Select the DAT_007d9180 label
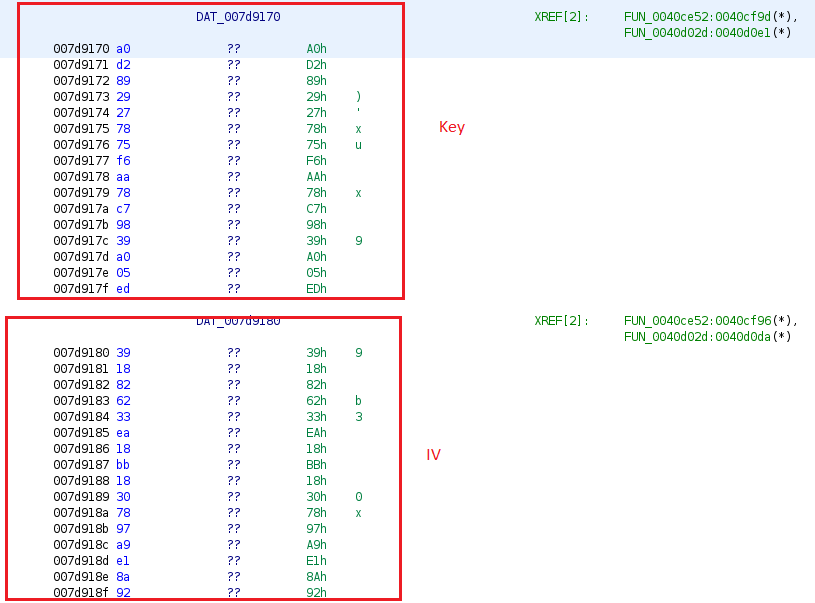Viewport: 815px width, 603px height. click(x=238, y=321)
